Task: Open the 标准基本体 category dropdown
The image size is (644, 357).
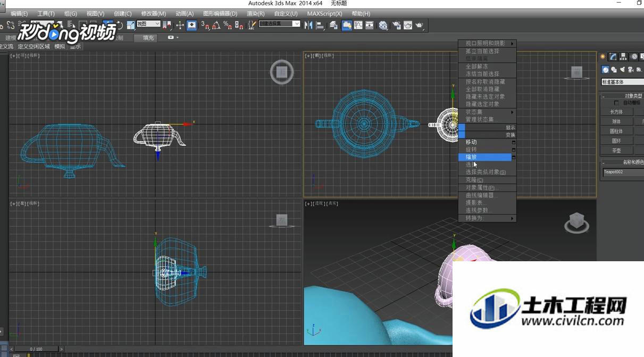Action: click(623, 82)
